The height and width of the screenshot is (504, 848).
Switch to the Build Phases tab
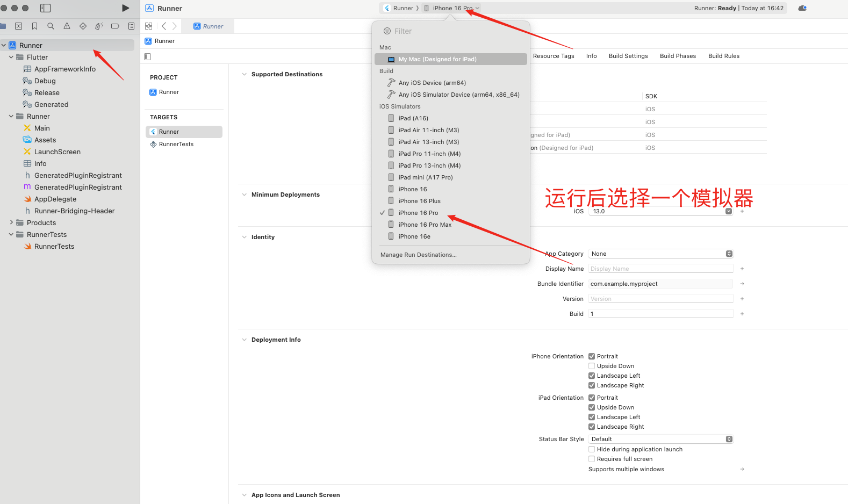(678, 56)
